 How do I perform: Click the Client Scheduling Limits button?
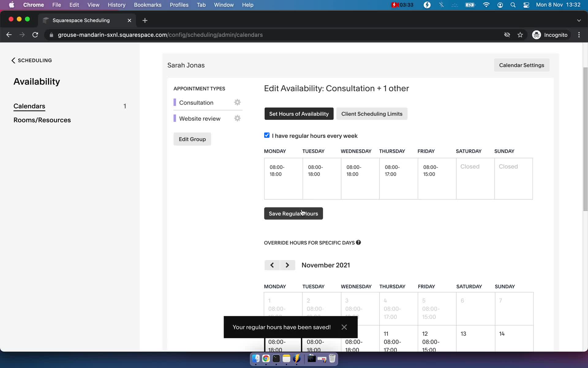372,113
